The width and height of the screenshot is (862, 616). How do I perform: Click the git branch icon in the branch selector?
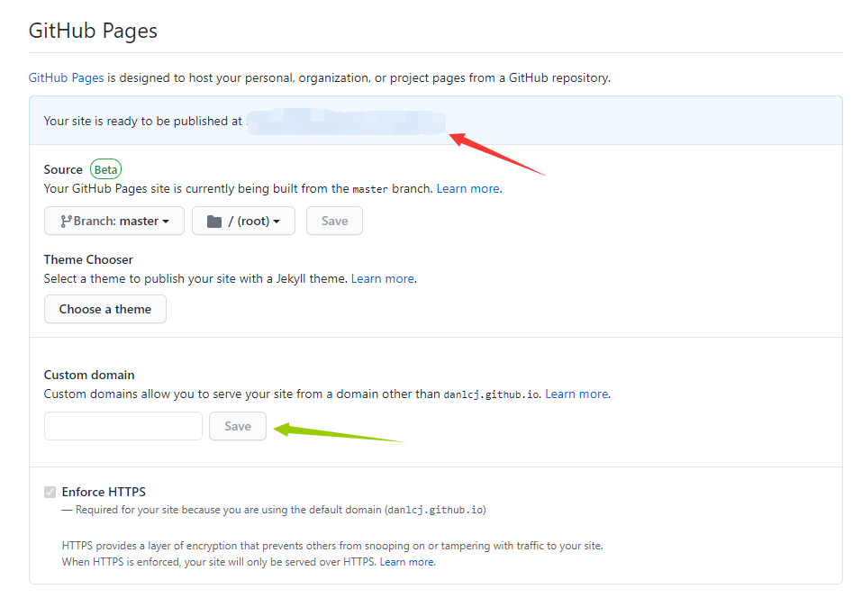[x=66, y=222]
